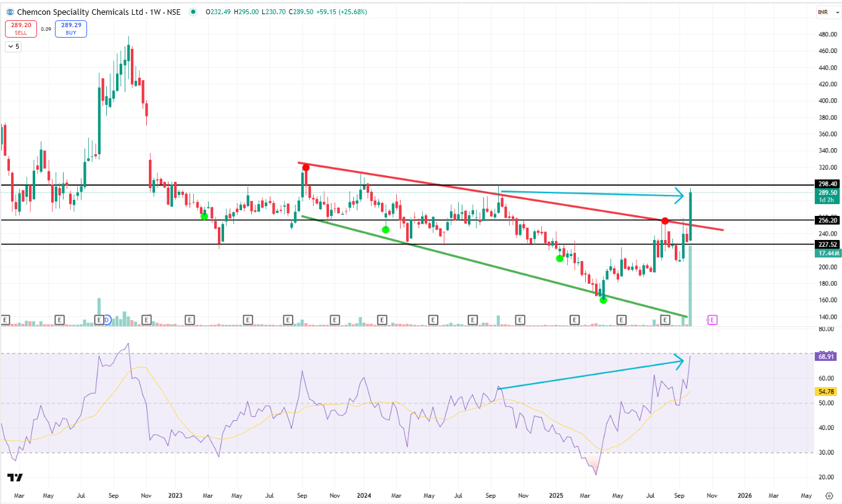Click the 17.44M volume label
Viewport: 842px width, 504px height.
pos(827,254)
